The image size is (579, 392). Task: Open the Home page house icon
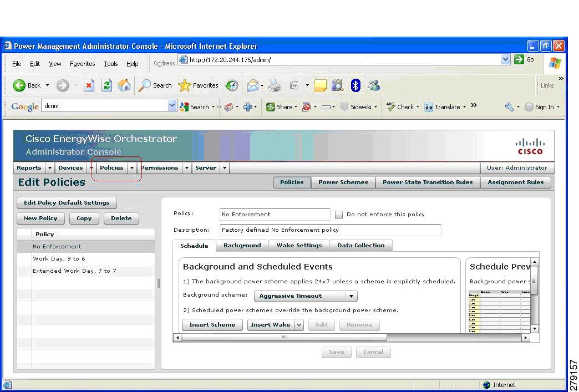pyautogui.click(x=124, y=85)
